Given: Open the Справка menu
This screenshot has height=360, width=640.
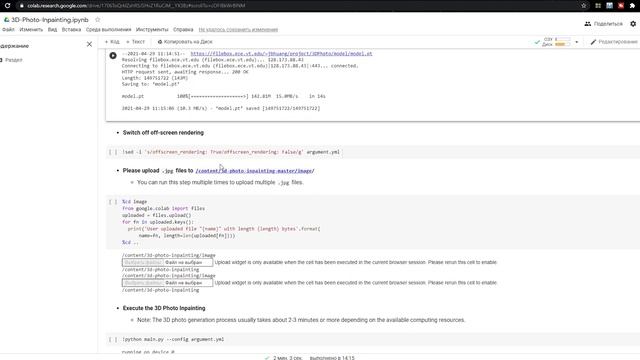Looking at the screenshot, I should (x=183, y=29).
